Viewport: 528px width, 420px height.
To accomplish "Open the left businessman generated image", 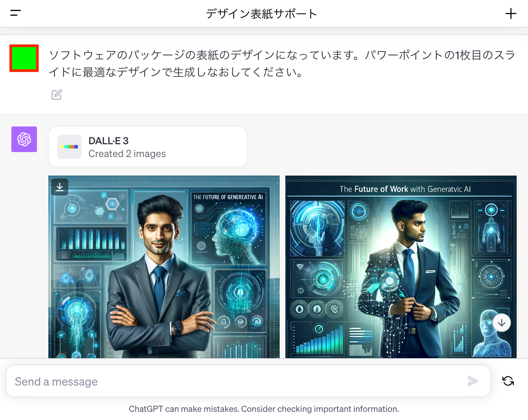I will click(164, 267).
